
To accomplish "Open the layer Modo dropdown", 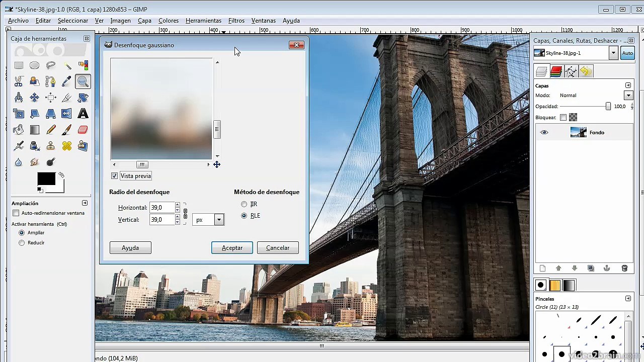I will click(x=628, y=96).
